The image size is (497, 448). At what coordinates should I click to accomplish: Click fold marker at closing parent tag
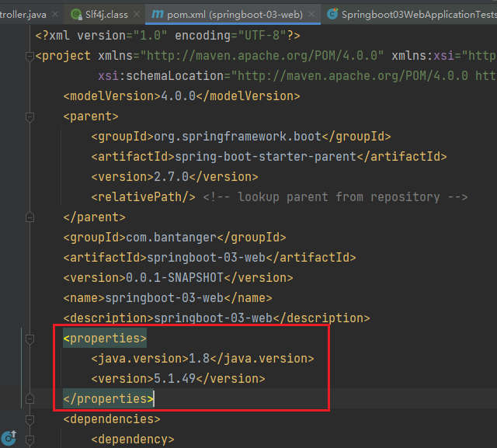30,217
